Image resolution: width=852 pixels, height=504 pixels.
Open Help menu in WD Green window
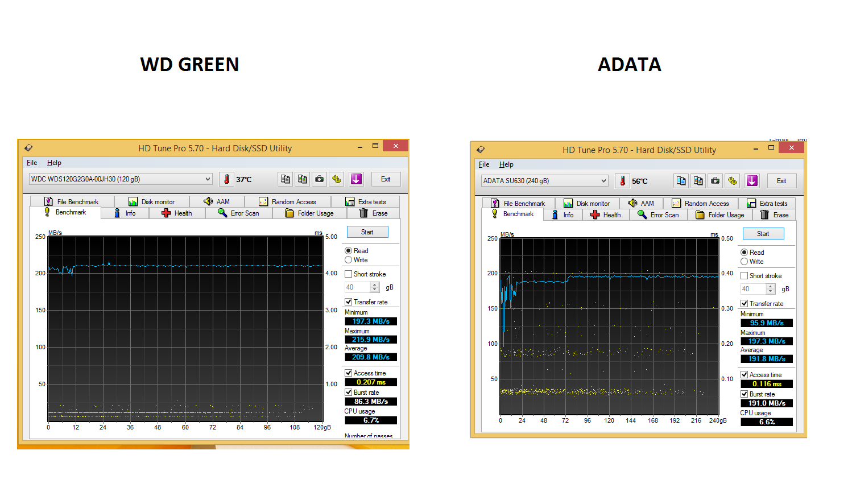(x=54, y=163)
